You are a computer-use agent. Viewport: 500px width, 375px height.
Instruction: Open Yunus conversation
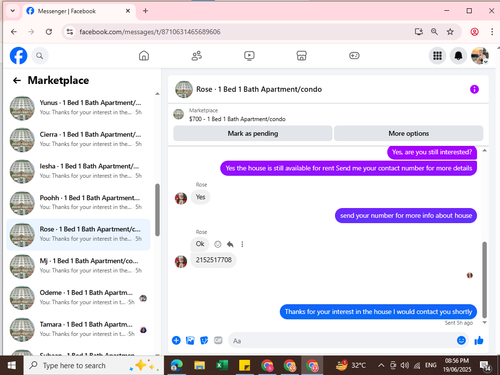(79, 107)
